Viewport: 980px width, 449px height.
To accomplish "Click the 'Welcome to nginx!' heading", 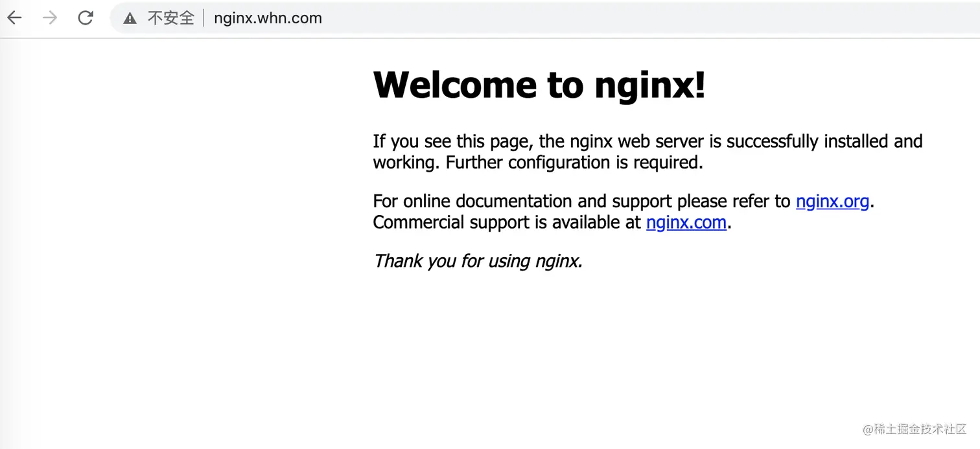I will [539, 85].
